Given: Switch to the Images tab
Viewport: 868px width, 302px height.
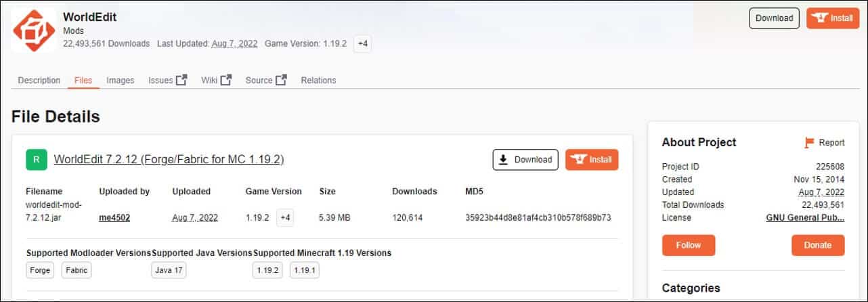Looking at the screenshot, I should coord(121,80).
